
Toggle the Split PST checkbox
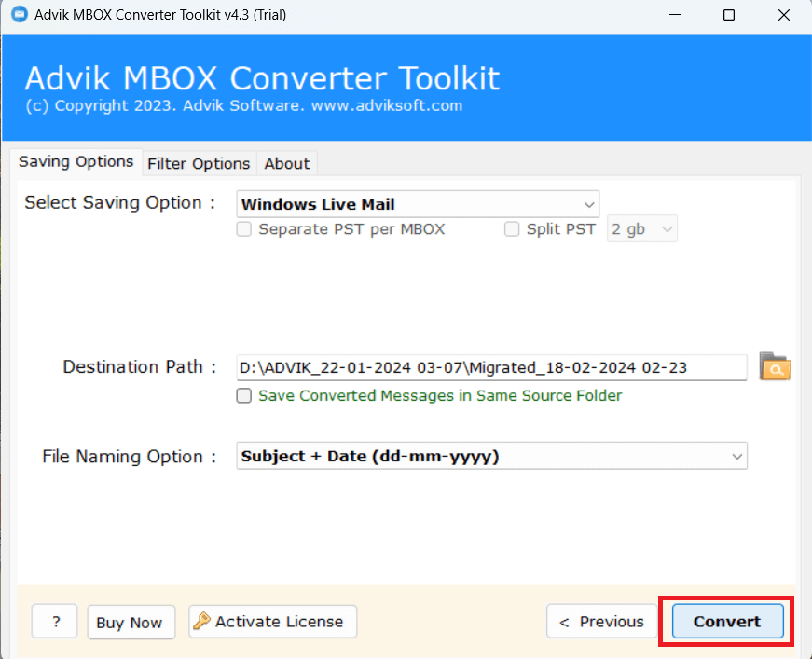(512, 228)
